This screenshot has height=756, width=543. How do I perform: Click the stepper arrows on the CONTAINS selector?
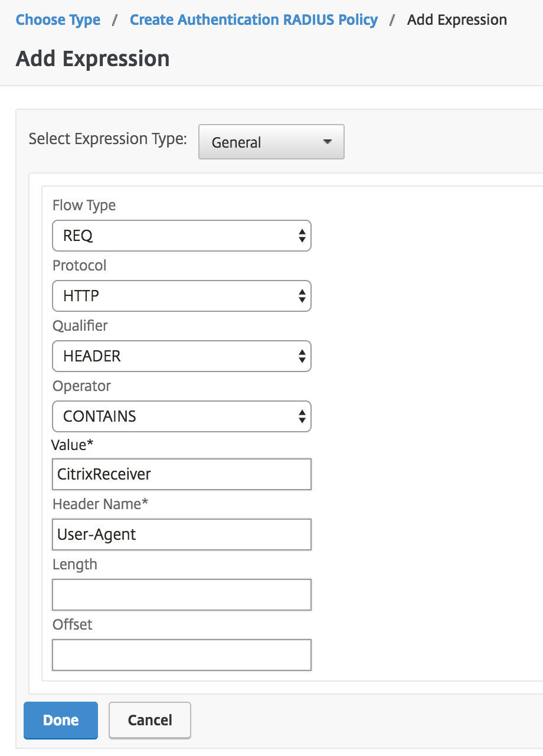coord(303,416)
